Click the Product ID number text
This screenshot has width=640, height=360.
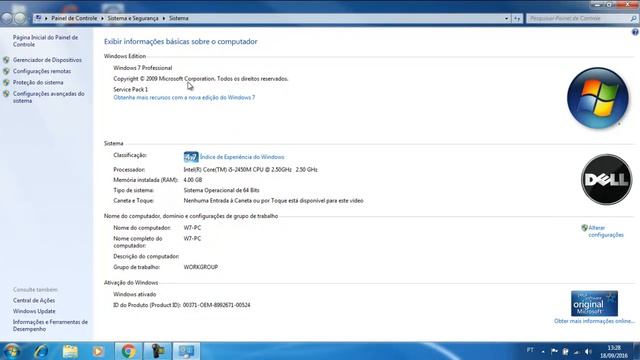coord(216,305)
